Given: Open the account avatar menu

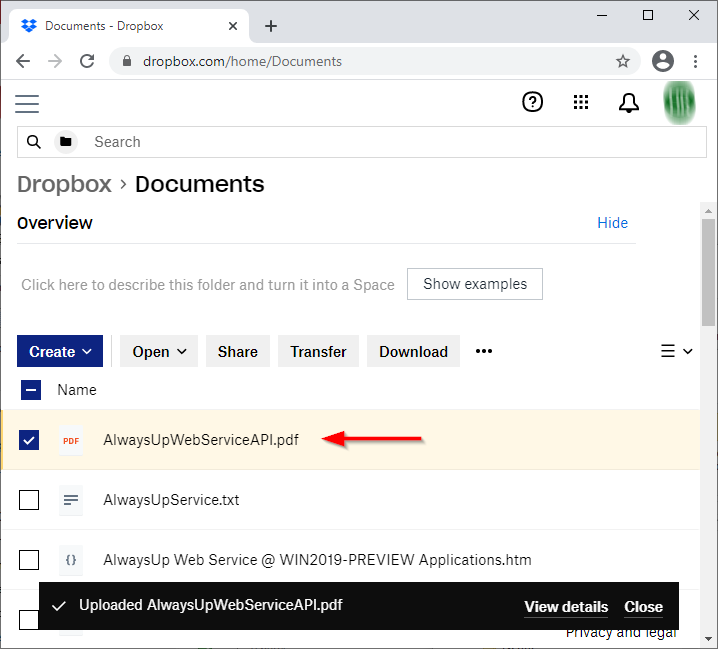Looking at the screenshot, I should (x=679, y=103).
